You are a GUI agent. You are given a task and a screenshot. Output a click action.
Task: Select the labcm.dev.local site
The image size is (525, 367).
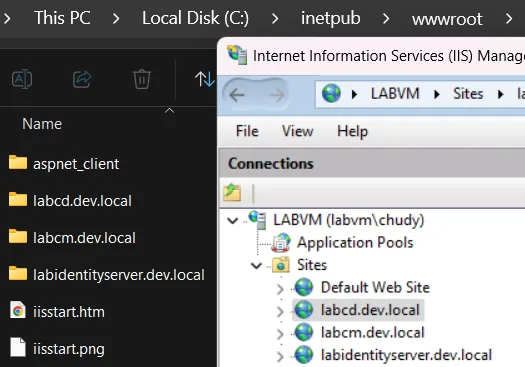372,333
